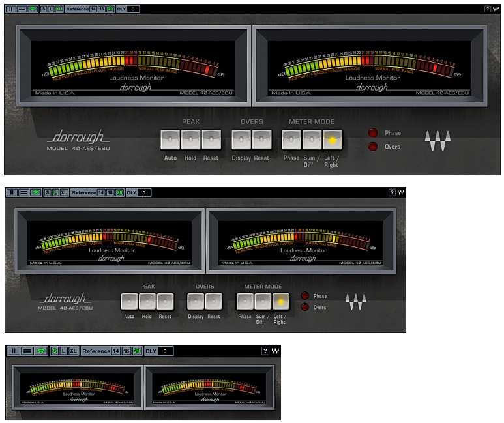Click Overs Reset button in L-size plugin
This screenshot has width=504, height=423.
click(214, 302)
